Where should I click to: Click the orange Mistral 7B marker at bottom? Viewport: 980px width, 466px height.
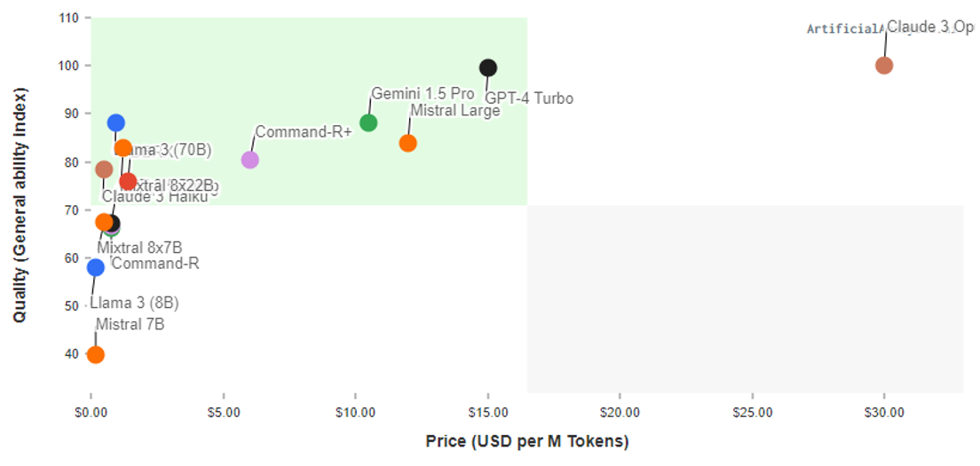96,355
